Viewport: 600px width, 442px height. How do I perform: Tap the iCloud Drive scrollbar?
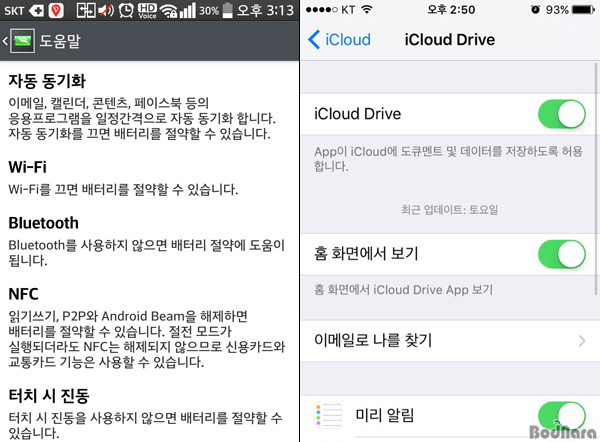click(x=596, y=179)
